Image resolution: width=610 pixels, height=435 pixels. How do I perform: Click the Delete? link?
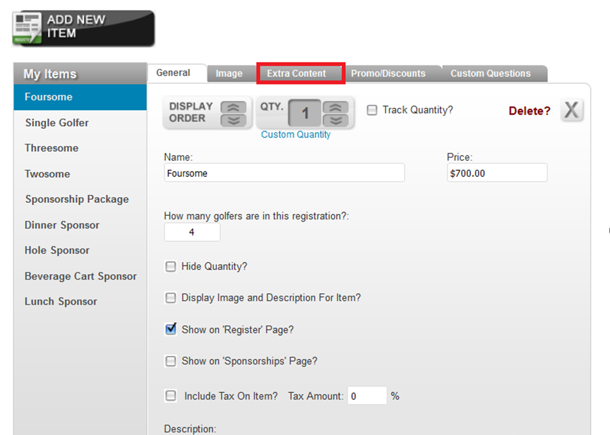point(529,111)
